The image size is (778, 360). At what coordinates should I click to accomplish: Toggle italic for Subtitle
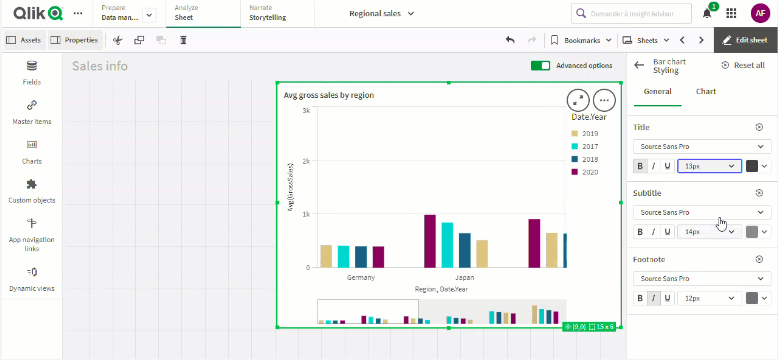[x=654, y=232]
